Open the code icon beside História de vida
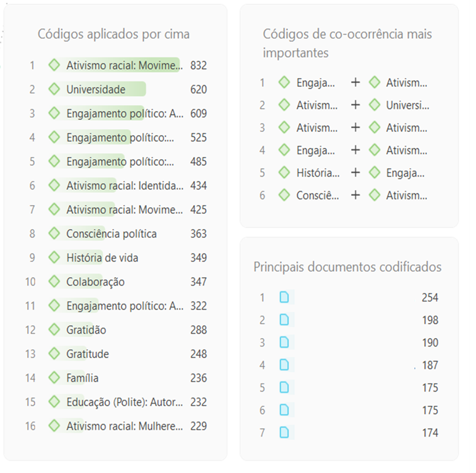The image size is (476, 473). coord(55,257)
